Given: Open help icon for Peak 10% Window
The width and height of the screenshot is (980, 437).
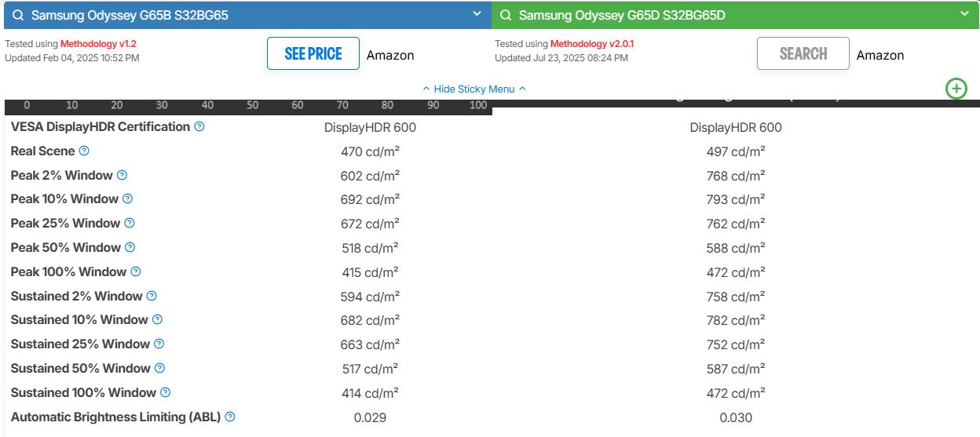Looking at the screenshot, I should pos(127,198).
